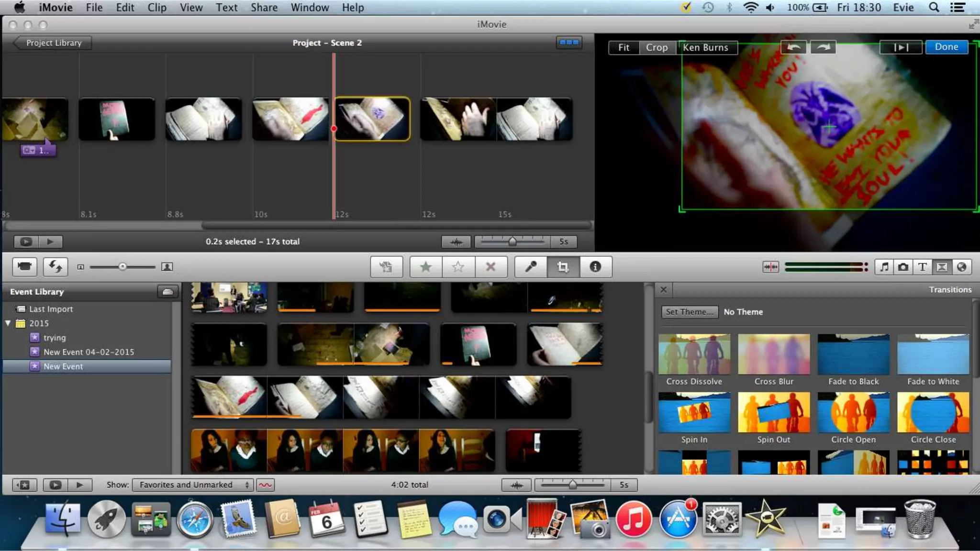The width and height of the screenshot is (980, 551).
Task: Open the camera import window button
Action: pyautogui.click(x=24, y=266)
